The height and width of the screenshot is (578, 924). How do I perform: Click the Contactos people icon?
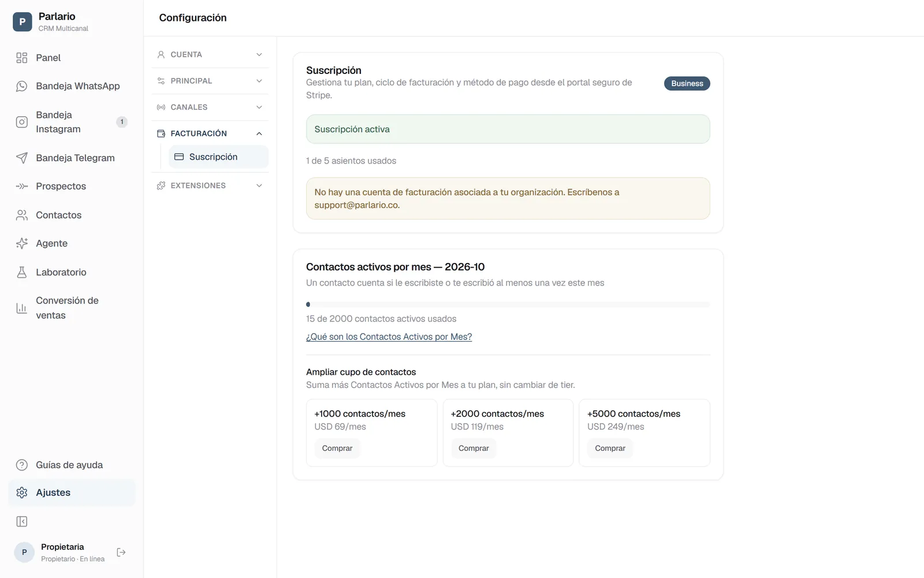click(22, 215)
